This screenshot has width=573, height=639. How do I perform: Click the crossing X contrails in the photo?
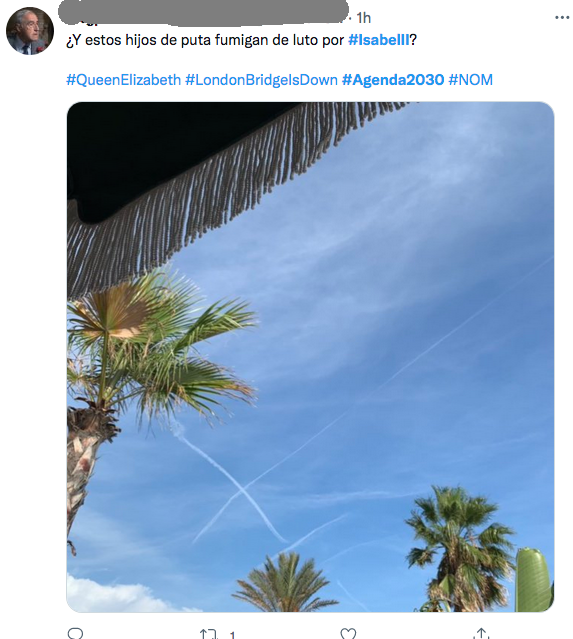[240, 487]
